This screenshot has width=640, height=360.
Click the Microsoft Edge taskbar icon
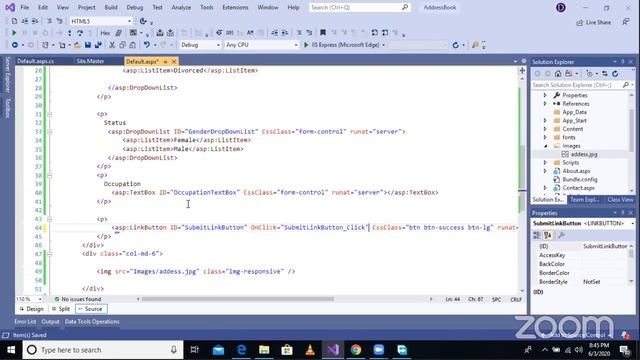tap(241, 350)
